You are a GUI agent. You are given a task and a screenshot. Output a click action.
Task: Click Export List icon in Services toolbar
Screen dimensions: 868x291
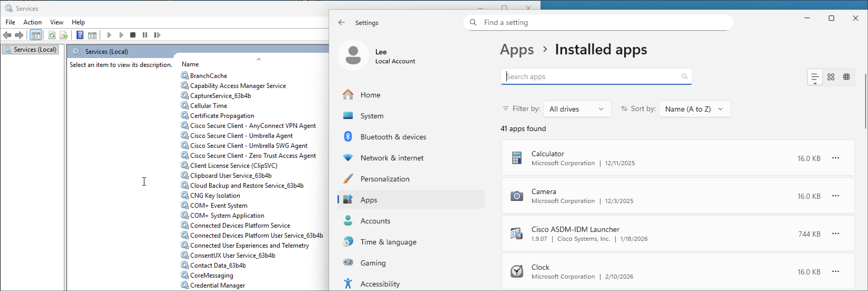coord(64,35)
